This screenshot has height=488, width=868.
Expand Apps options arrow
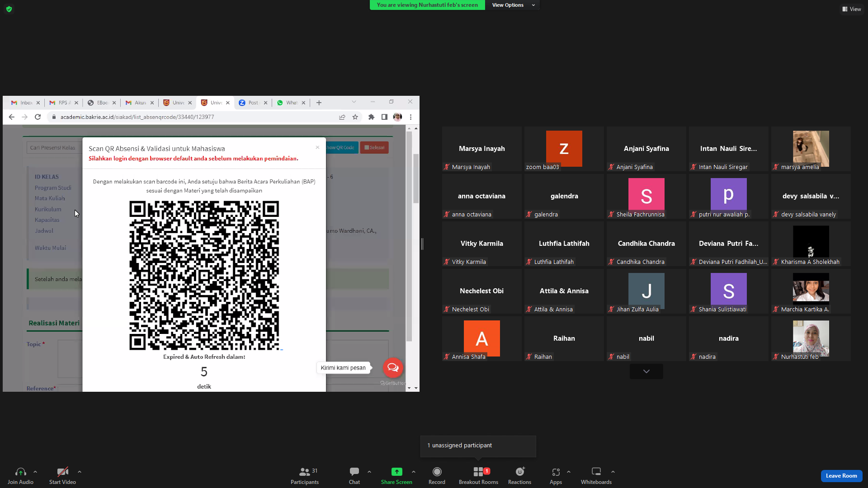coord(569,472)
